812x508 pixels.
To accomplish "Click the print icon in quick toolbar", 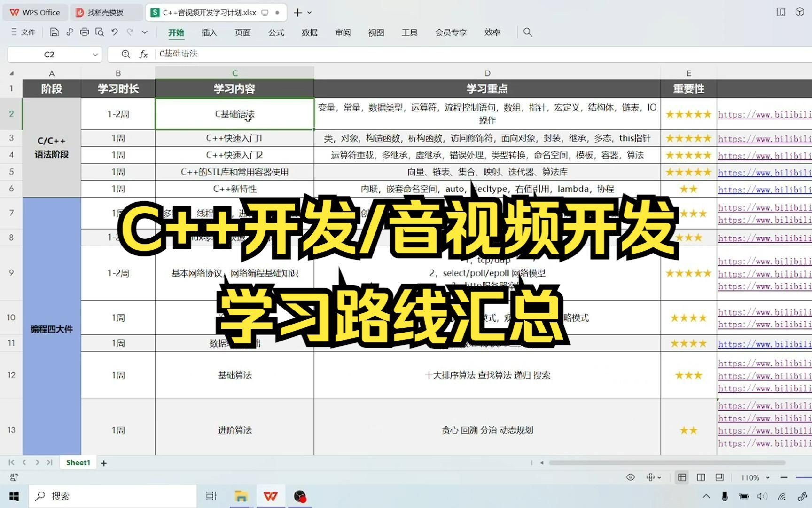I will click(85, 32).
